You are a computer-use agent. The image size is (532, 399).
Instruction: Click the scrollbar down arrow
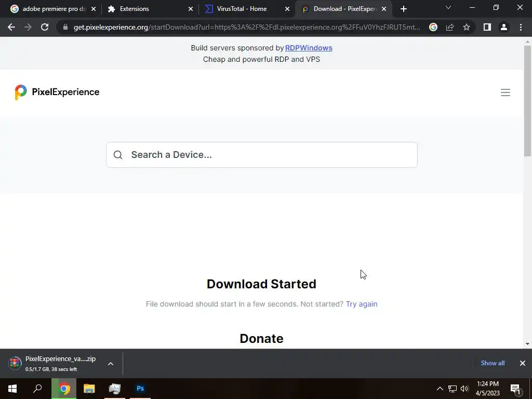[527, 344]
